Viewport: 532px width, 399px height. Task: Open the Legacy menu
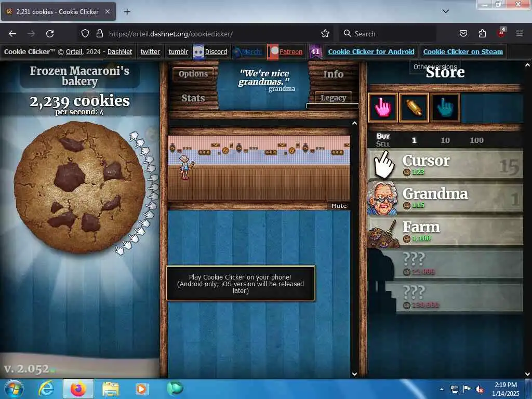(333, 98)
